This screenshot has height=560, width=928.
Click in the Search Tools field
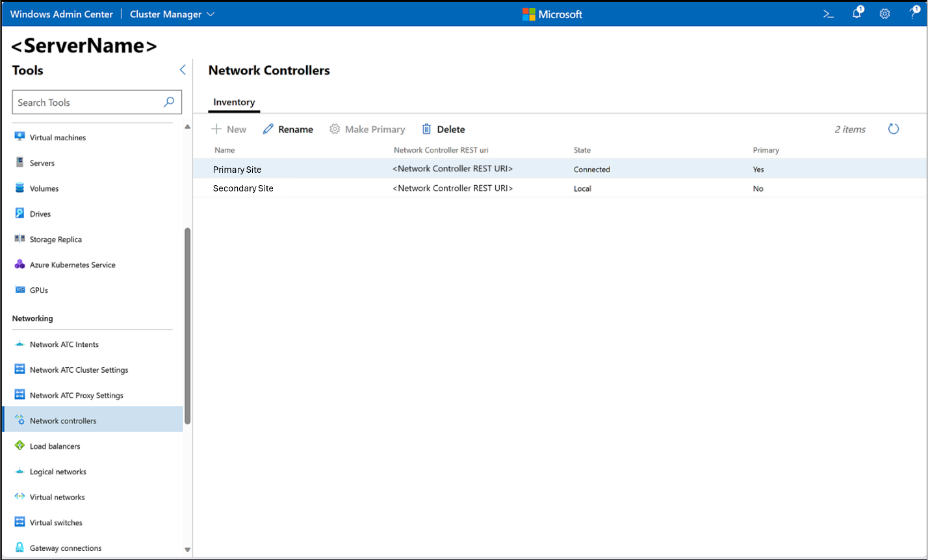tap(88, 102)
